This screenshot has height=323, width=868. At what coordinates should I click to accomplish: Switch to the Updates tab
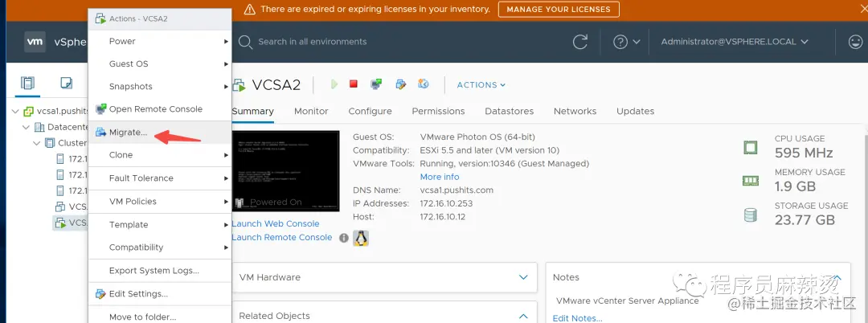[636, 111]
